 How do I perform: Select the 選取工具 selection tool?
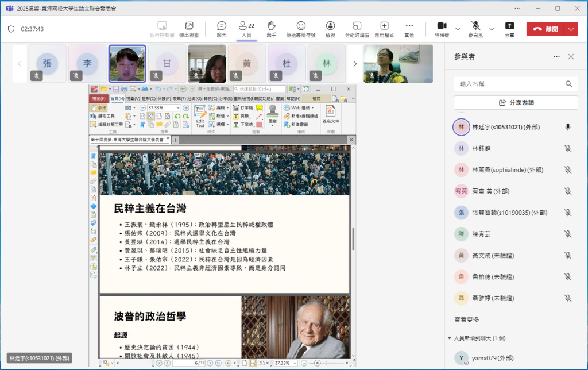(x=103, y=116)
